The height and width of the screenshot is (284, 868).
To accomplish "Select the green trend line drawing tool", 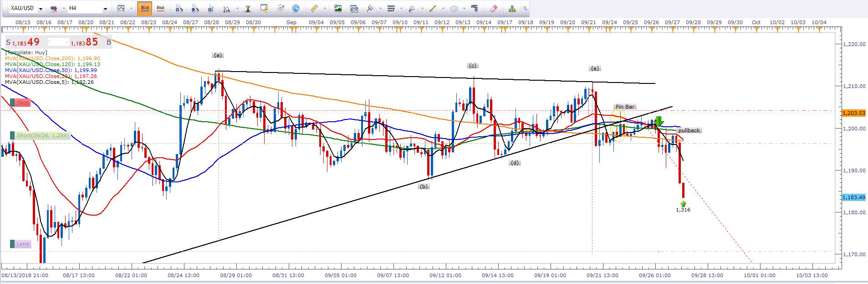I will click(x=432, y=8).
